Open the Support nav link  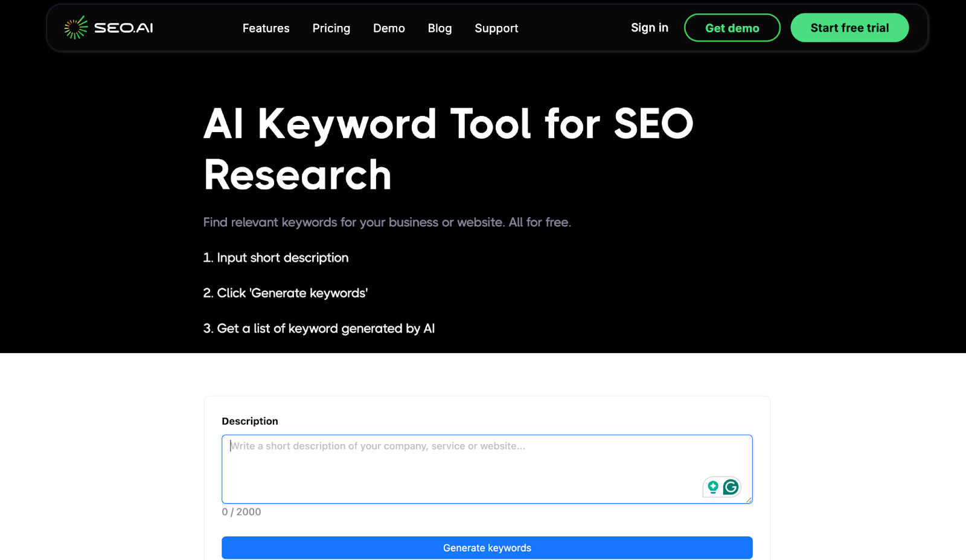tap(496, 28)
